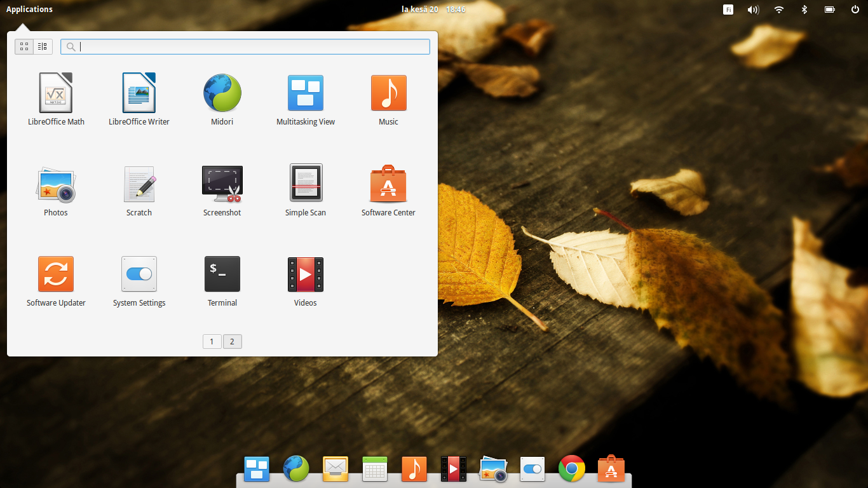Launch the Terminal
Image resolution: width=868 pixels, height=488 pixels.
tap(222, 281)
